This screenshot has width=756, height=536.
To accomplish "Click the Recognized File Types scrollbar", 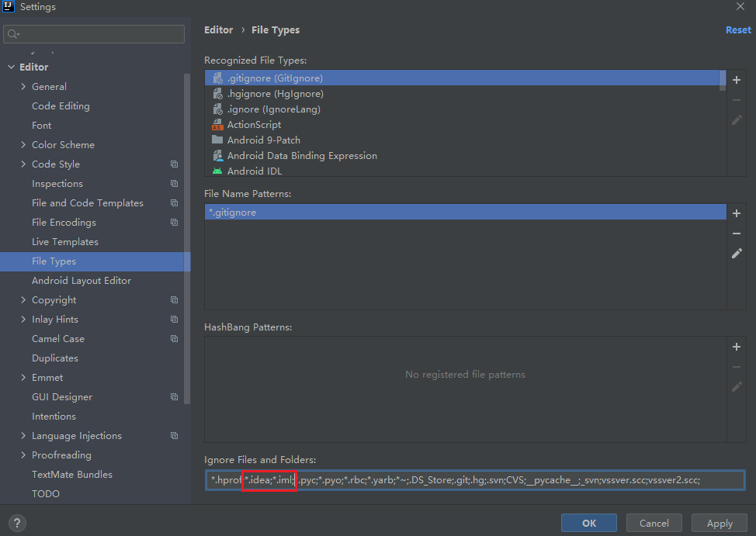I will point(723,81).
